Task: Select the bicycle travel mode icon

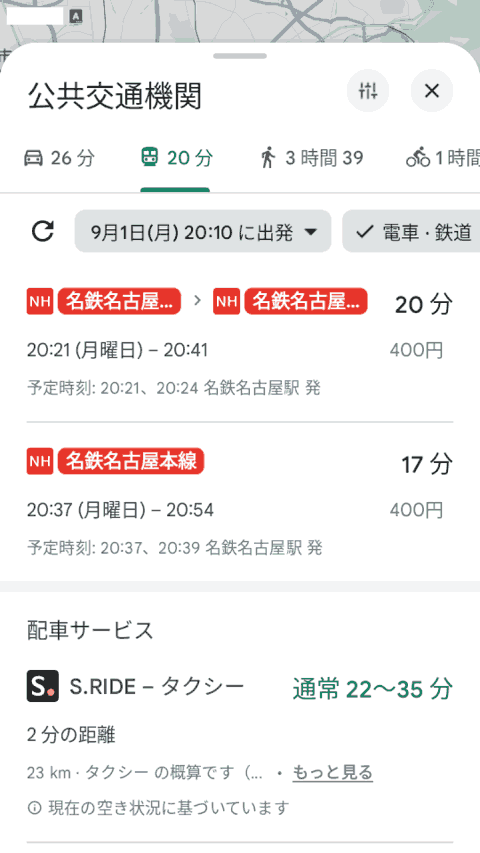Action: click(418, 158)
